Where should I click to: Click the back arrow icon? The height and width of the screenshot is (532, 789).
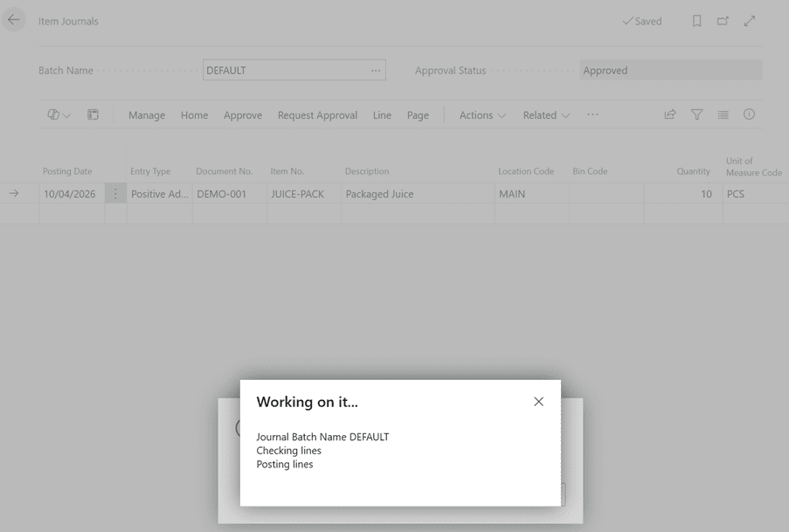point(14,20)
